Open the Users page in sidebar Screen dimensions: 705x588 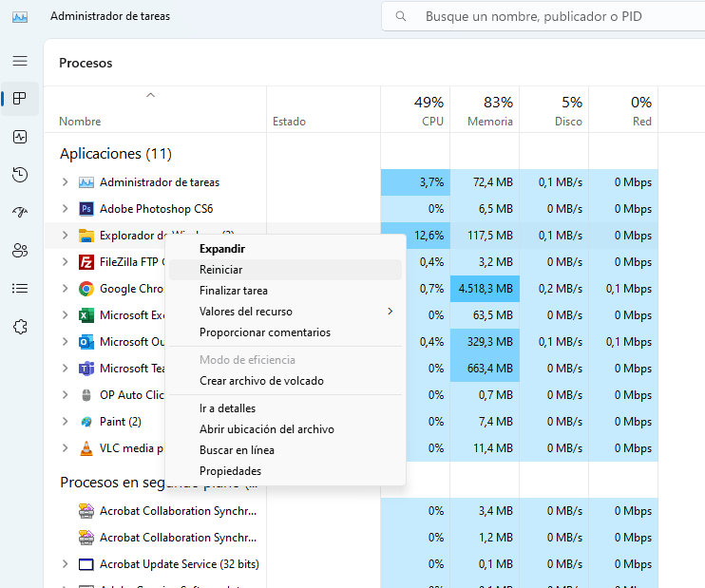20,251
